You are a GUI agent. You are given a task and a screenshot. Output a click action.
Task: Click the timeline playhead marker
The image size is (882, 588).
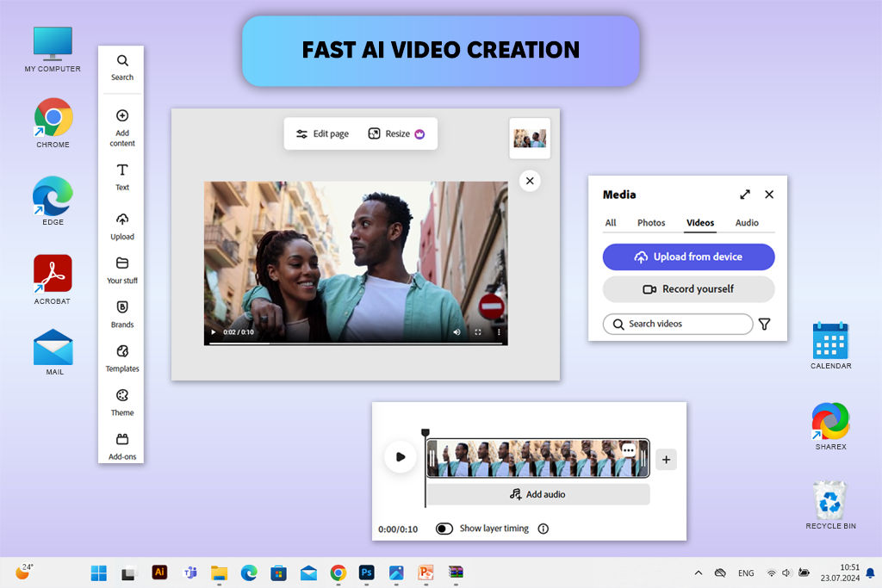(425, 432)
